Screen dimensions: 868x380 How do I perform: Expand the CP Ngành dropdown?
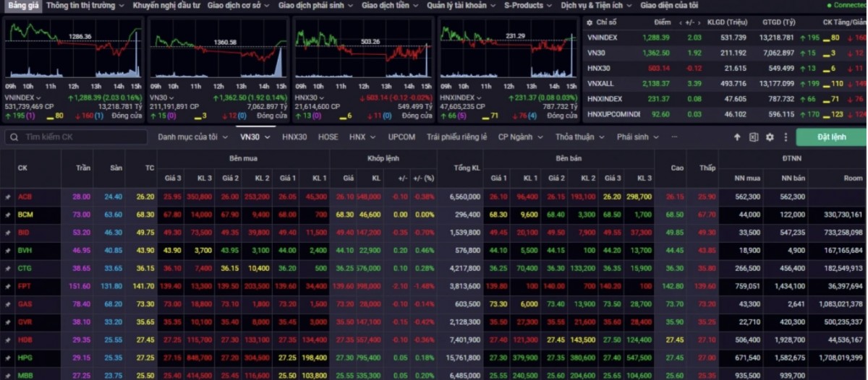[x=519, y=137]
